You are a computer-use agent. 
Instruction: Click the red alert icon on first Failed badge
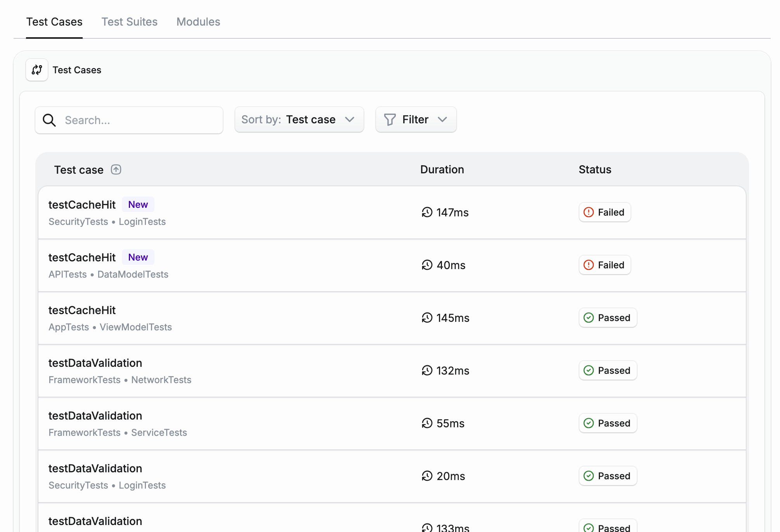pos(589,212)
